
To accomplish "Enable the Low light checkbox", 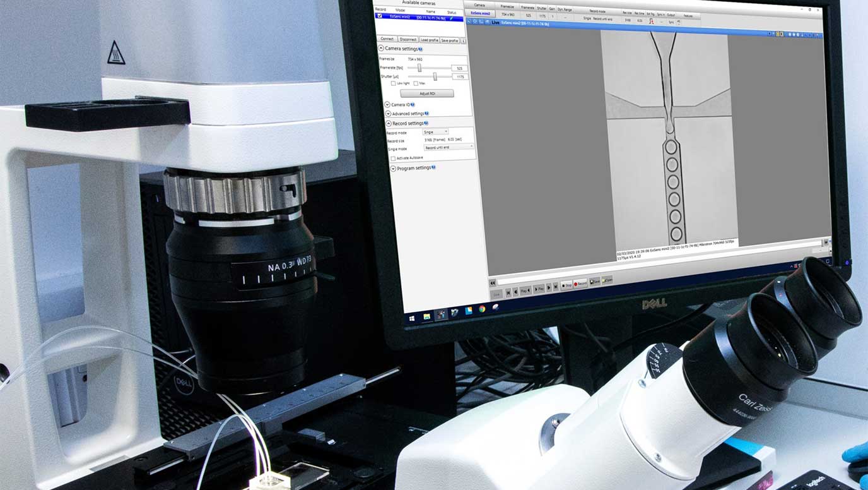I will coord(393,83).
